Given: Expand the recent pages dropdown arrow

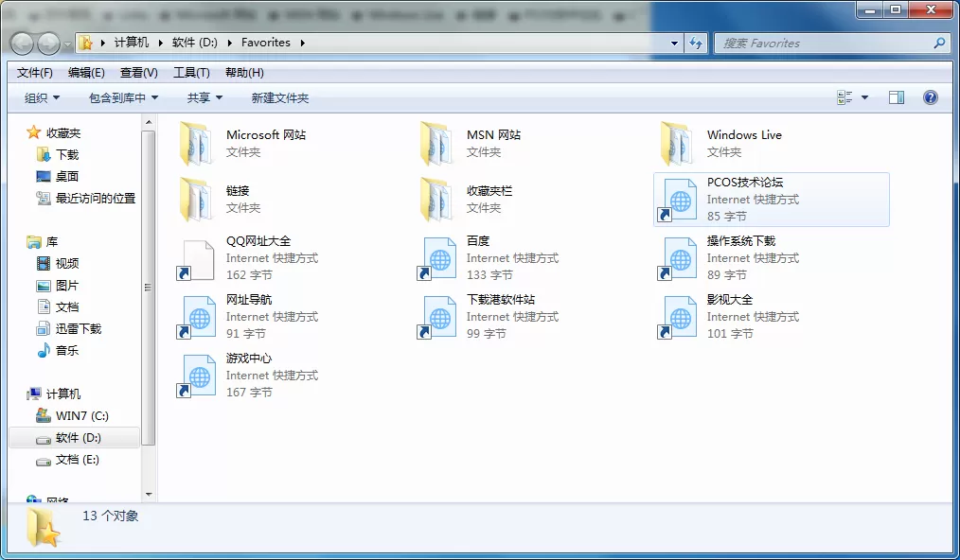Looking at the screenshot, I should click(x=67, y=44).
